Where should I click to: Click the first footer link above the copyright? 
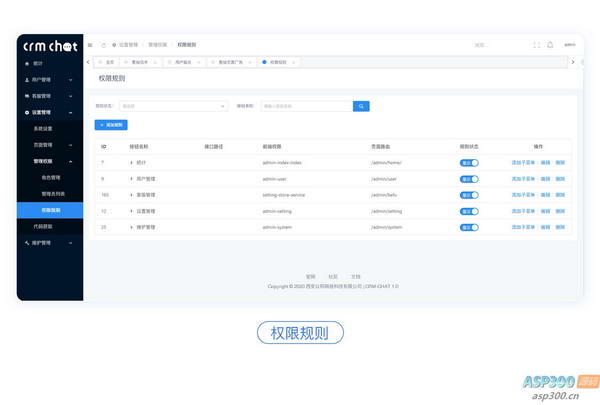pos(310,276)
